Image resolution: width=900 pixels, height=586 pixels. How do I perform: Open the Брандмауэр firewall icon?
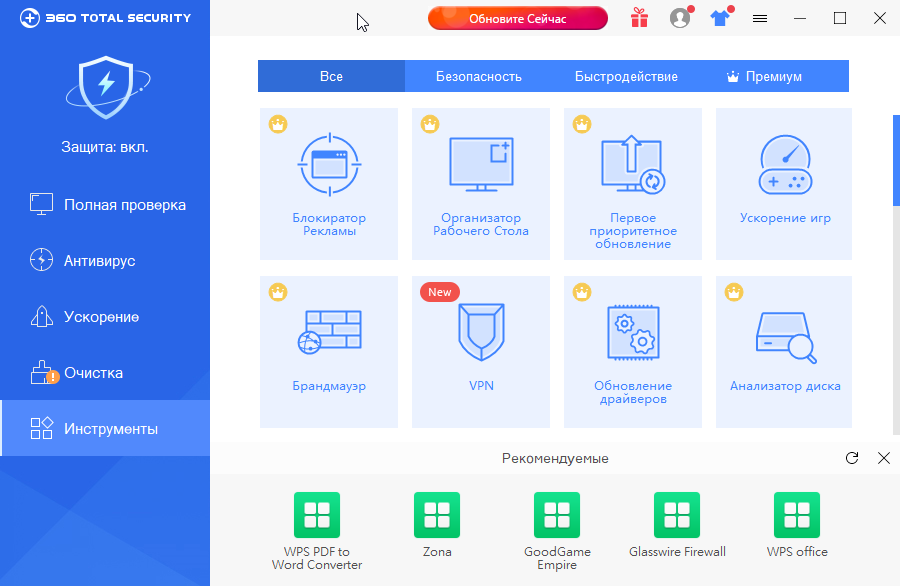click(329, 332)
